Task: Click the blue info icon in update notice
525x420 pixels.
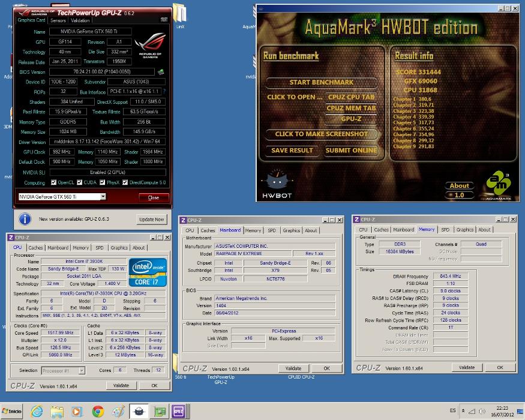Action: (25, 219)
